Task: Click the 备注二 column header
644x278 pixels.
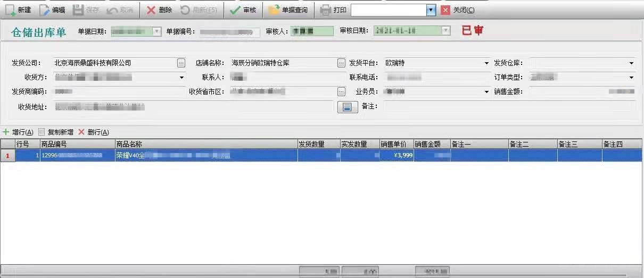Action: pyautogui.click(x=533, y=144)
